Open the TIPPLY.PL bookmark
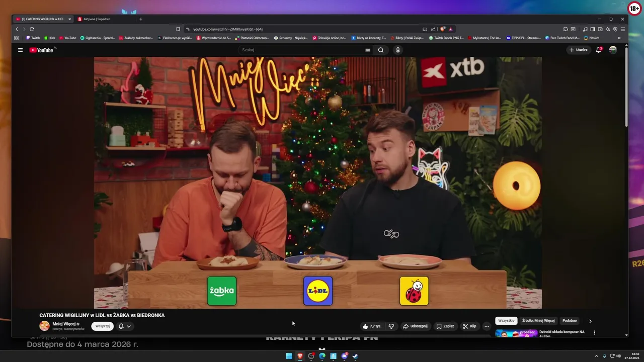This screenshot has height=362, width=644. pos(523,38)
